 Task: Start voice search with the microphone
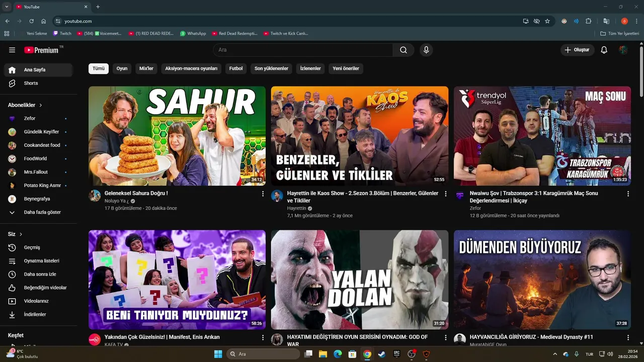pyautogui.click(x=426, y=50)
